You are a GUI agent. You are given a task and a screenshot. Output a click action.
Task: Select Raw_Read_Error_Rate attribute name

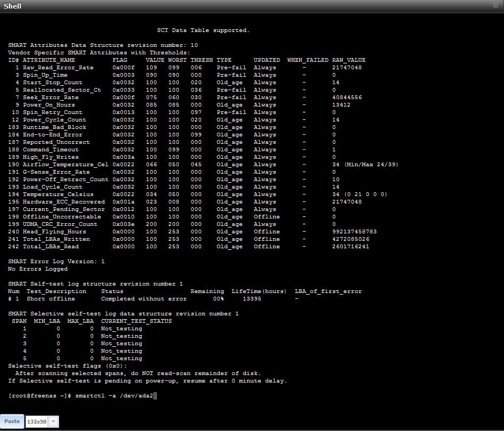click(58, 68)
